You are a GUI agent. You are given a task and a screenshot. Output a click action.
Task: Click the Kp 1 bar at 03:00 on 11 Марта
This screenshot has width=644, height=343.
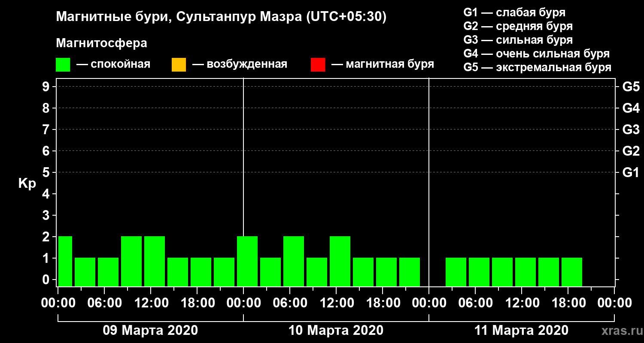pyautogui.click(x=456, y=272)
